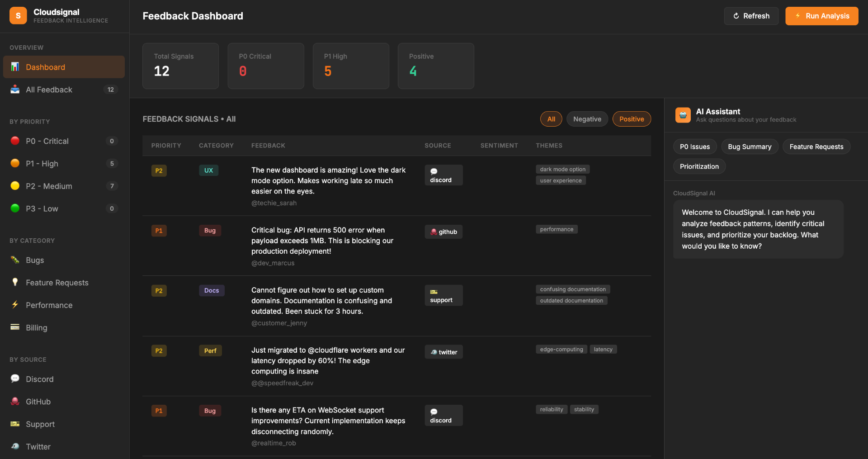This screenshot has width=868, height=459.
Task: Select the All Feedback inbox icon
Action: pyautogui.click(x=15, y=90)
